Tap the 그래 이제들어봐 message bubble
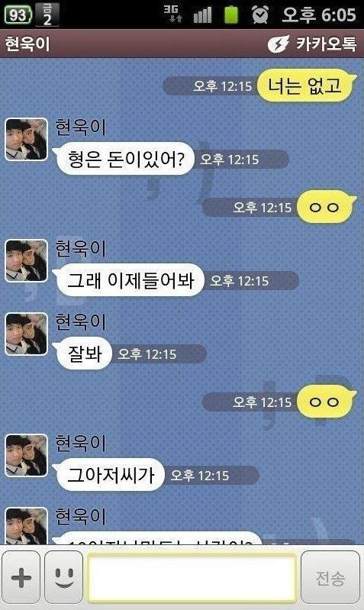Screen dimensions: 364x610 [x=129, y=279]
